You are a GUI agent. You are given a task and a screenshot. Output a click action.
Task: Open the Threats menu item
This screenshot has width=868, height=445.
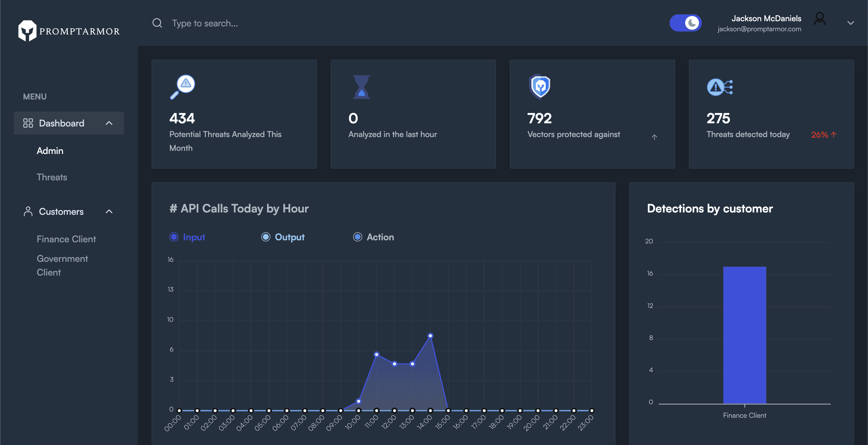point(52,177)
